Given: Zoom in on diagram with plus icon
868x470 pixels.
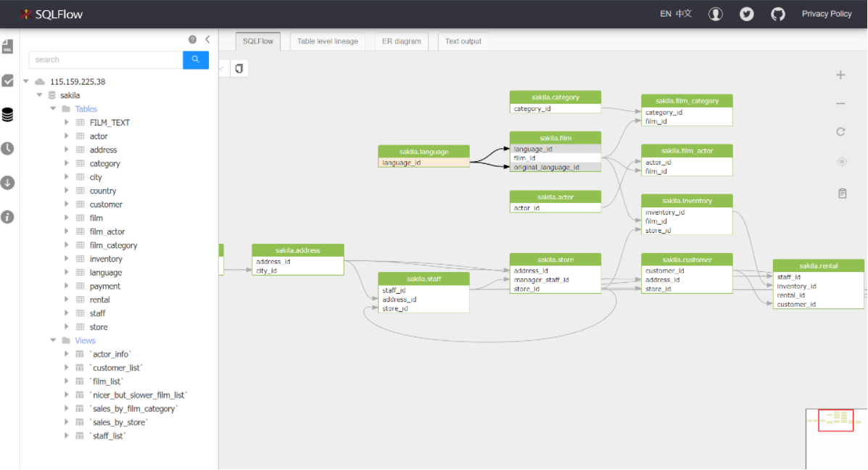Looking at the screenshot, I should [x=841, y=75].
